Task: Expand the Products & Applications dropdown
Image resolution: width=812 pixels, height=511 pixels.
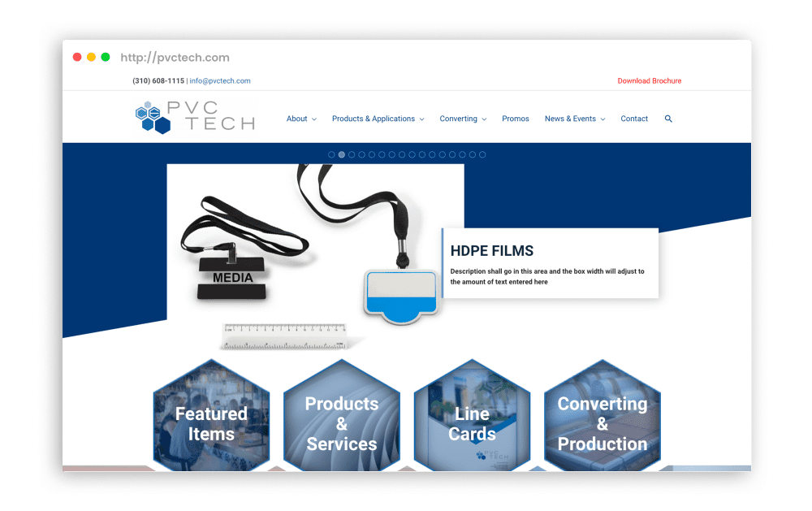Action: click(378, 119)
